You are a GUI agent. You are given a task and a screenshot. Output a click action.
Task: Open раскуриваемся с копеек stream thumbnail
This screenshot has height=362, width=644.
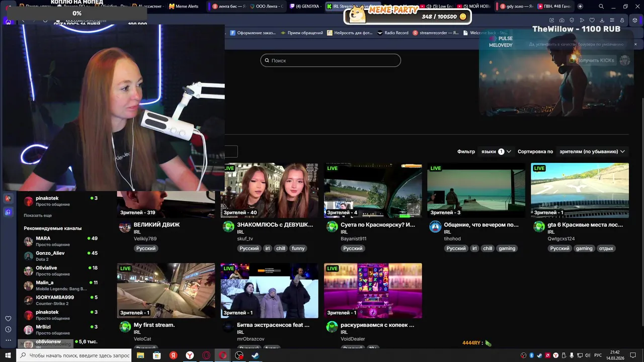click(x=373, y=291)
